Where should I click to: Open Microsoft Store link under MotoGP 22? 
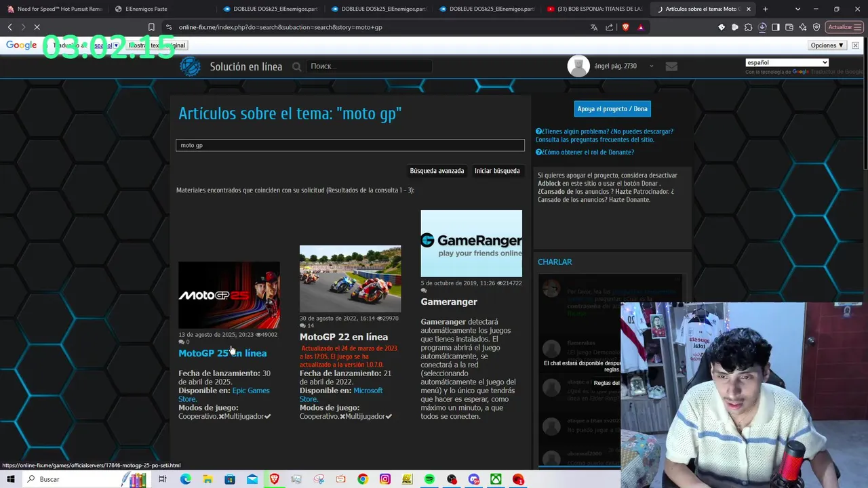pos(341,394)
